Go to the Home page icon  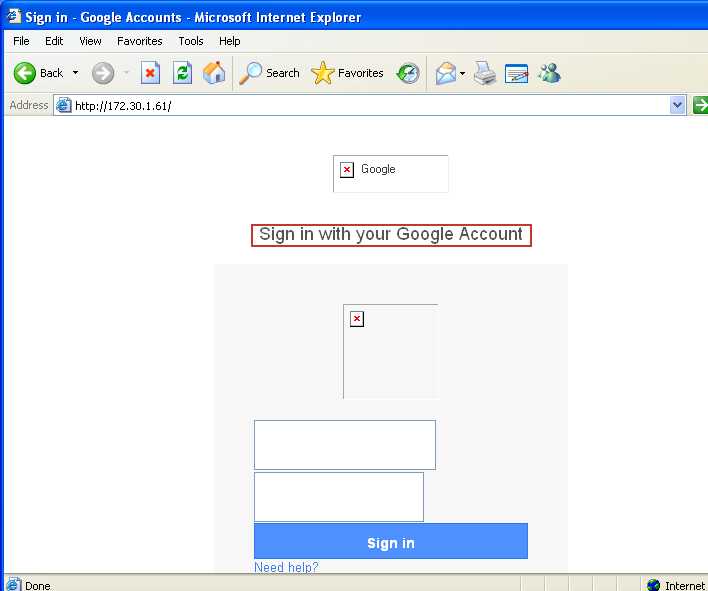pos(214,73)
